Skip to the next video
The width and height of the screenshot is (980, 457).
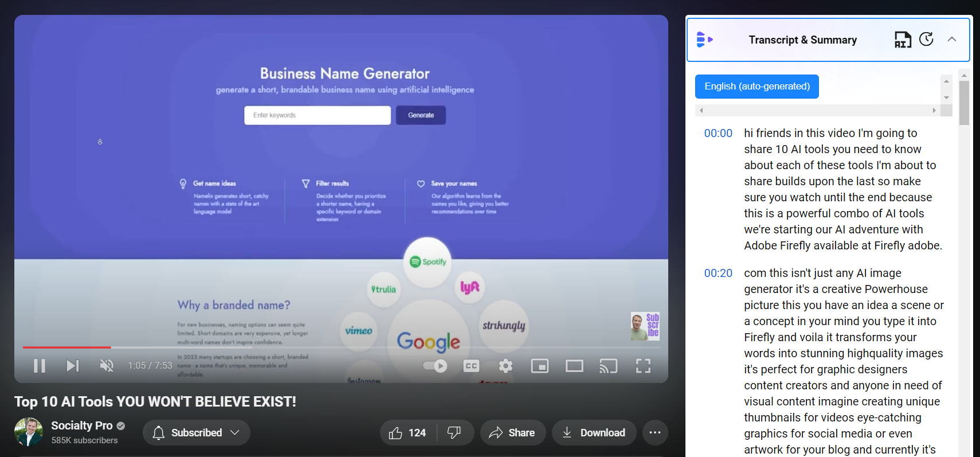tap(73, 366)
